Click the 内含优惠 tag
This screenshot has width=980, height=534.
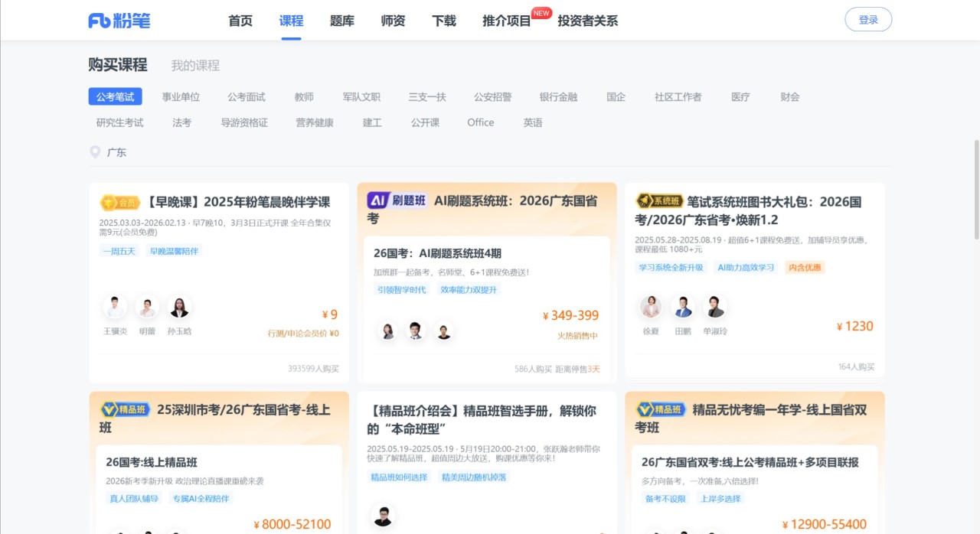coord(805,268)
